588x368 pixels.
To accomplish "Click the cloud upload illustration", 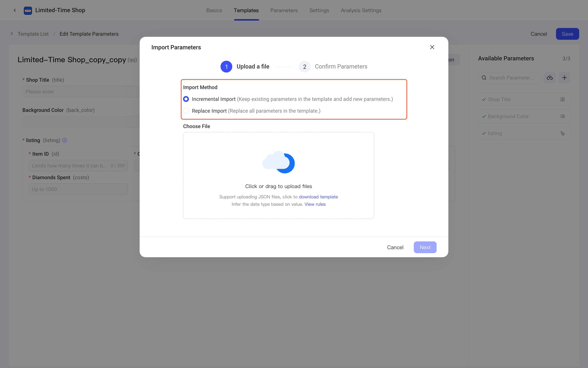I will coord(278,162).
